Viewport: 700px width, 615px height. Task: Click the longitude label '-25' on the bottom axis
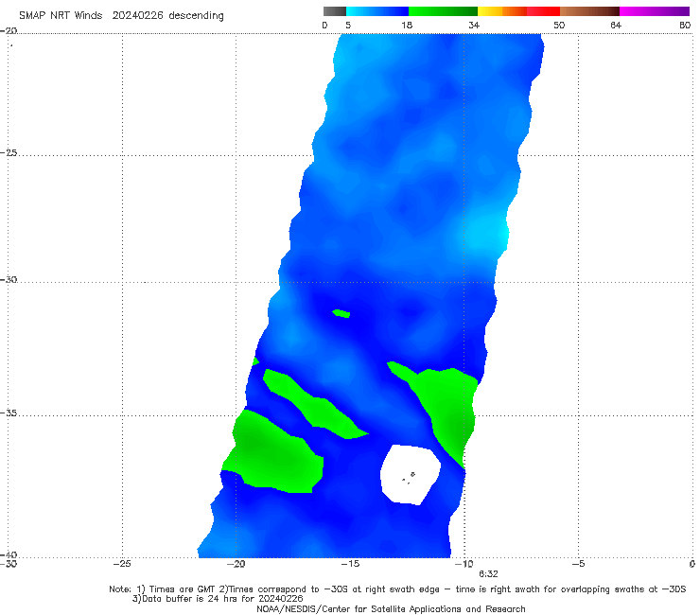tap(122, 564)
